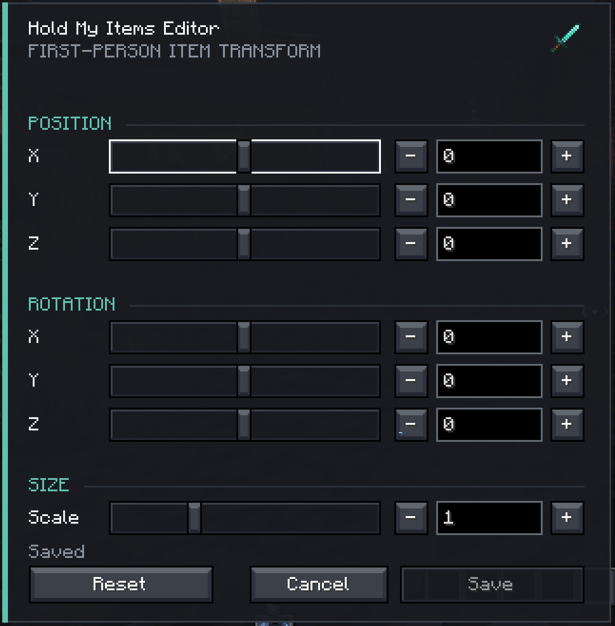The image size is (615, 626).
Task: Decrease Rotation X with minus button
Action: click(411, 337)
